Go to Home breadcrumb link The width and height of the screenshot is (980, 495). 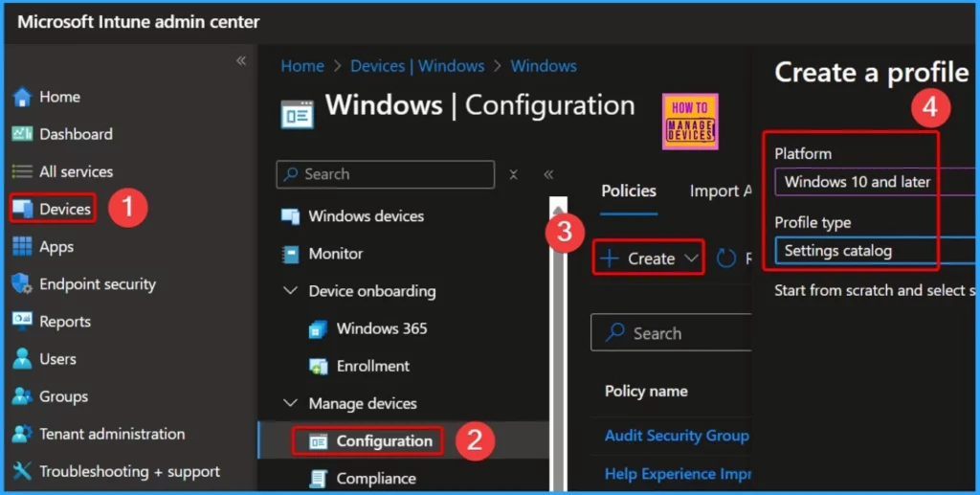(302, 66)
